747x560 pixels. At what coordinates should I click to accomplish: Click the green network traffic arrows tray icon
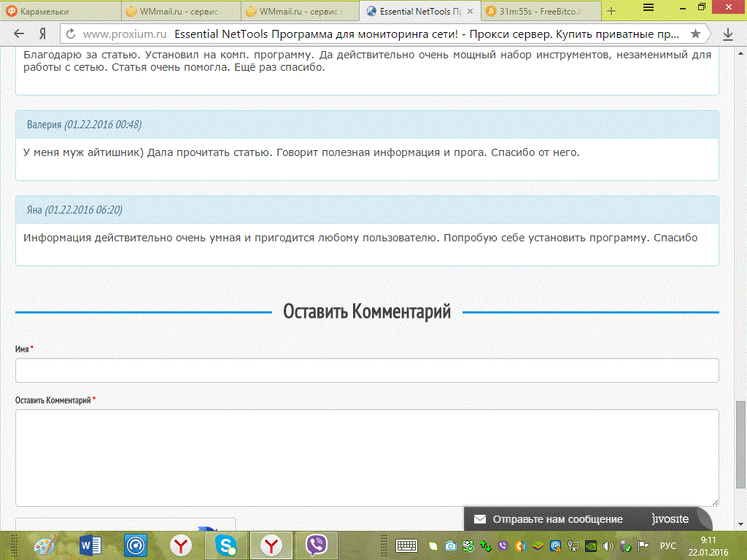pyautogui.click(x=485, y=545)
